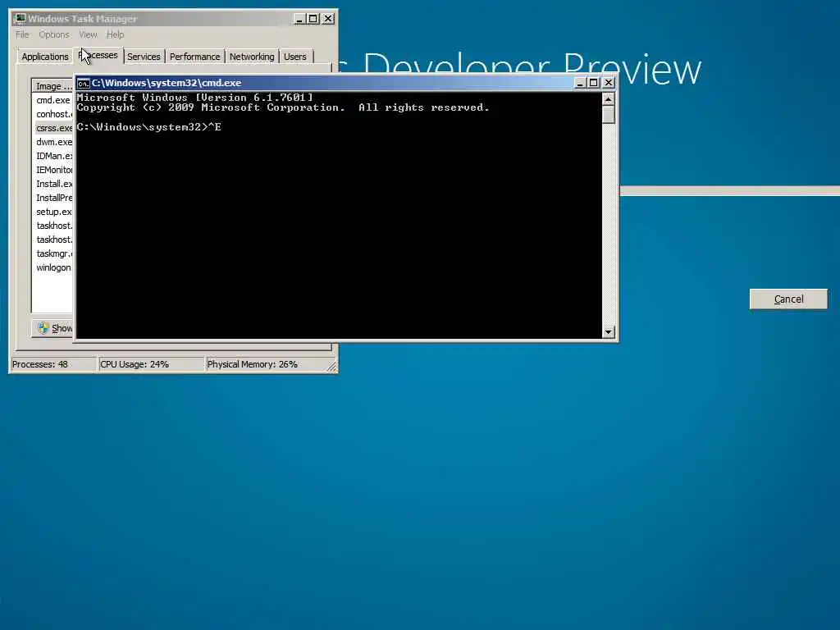Select the IDMan process row

[x=53, y=156]
